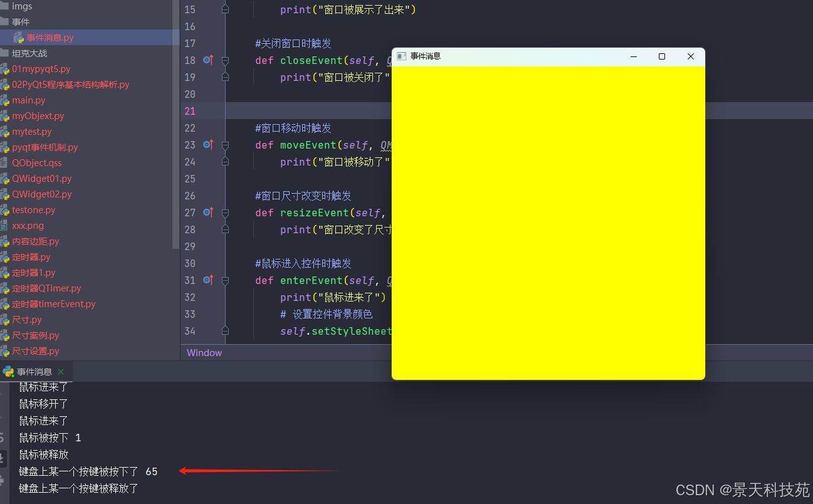Click the console line 键盘上某一个按键被按下了 65
813x504 pixels.
[x=88, y=471]
